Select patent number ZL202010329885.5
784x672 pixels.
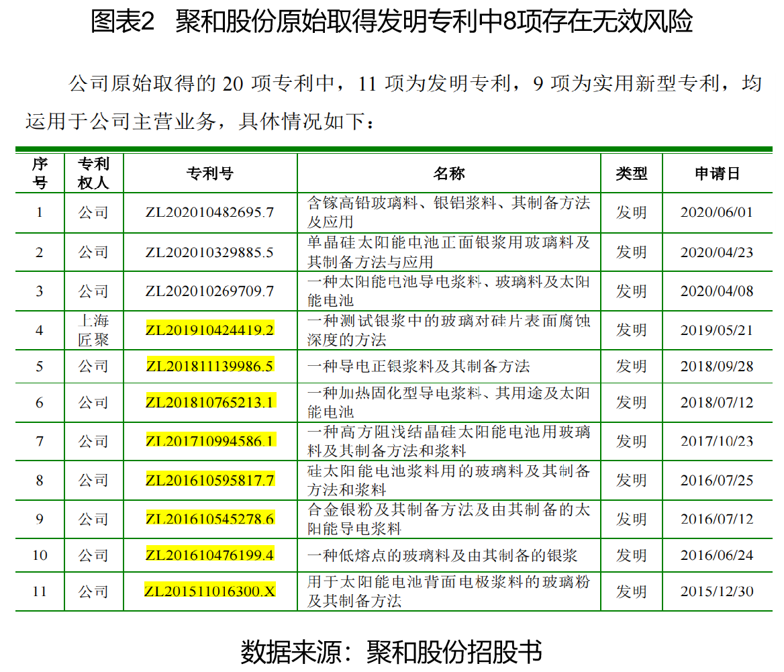209,252
